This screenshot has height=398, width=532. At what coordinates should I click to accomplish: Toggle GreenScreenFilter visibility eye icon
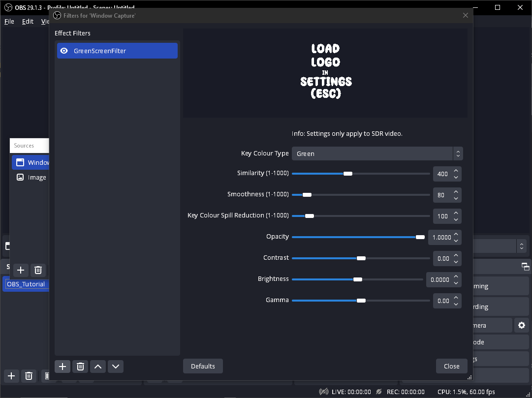64,51
